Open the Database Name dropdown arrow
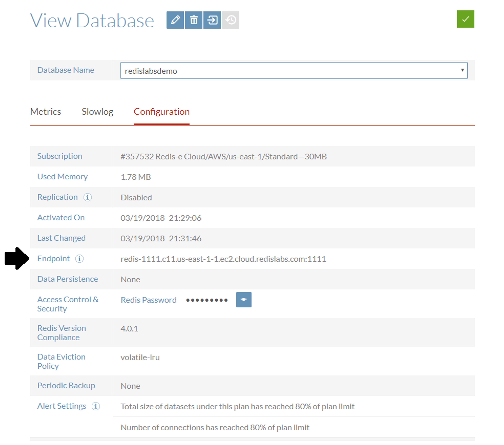This screenshot has height=445, width=504. (x=462, y=70)
